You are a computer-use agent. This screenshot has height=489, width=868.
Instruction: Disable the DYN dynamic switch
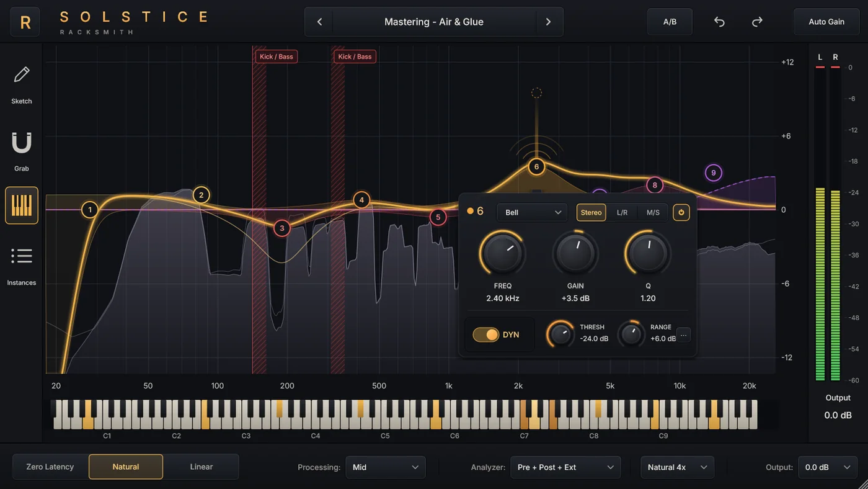coord(485,335)
